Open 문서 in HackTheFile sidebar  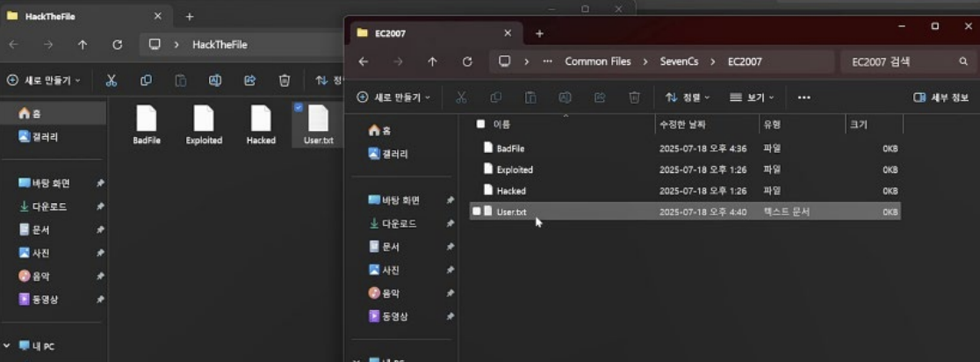pyautogui.click(x=34, y=229)
